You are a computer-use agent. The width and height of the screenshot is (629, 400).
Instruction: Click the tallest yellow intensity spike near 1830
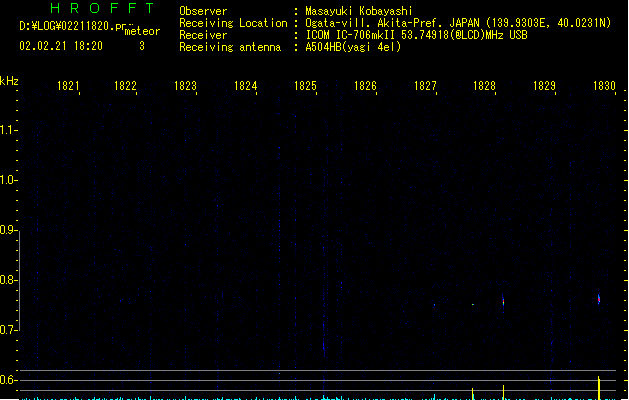[x=599, y=388]
